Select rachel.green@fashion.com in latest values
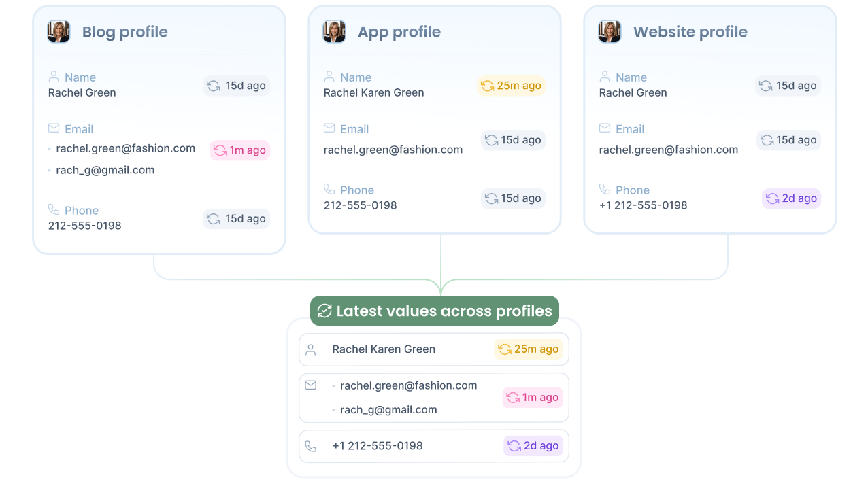This screenshot has height=484, width=868. tap(408, 385)
